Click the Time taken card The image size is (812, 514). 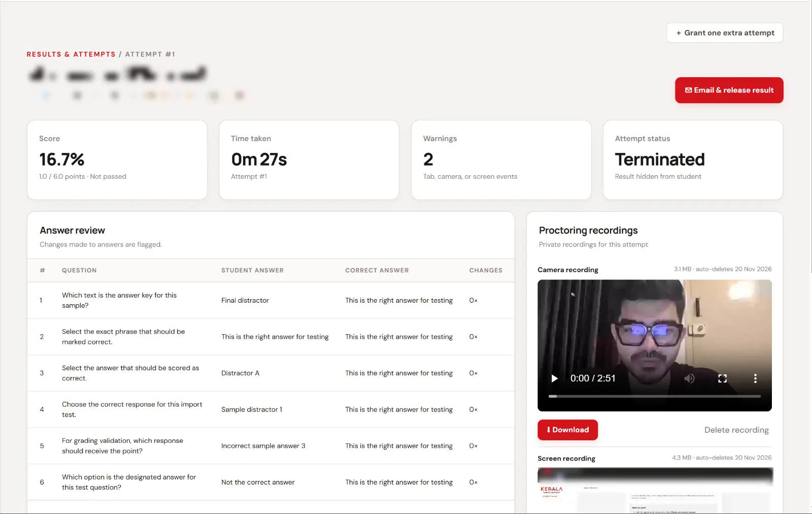pos(309,159)
